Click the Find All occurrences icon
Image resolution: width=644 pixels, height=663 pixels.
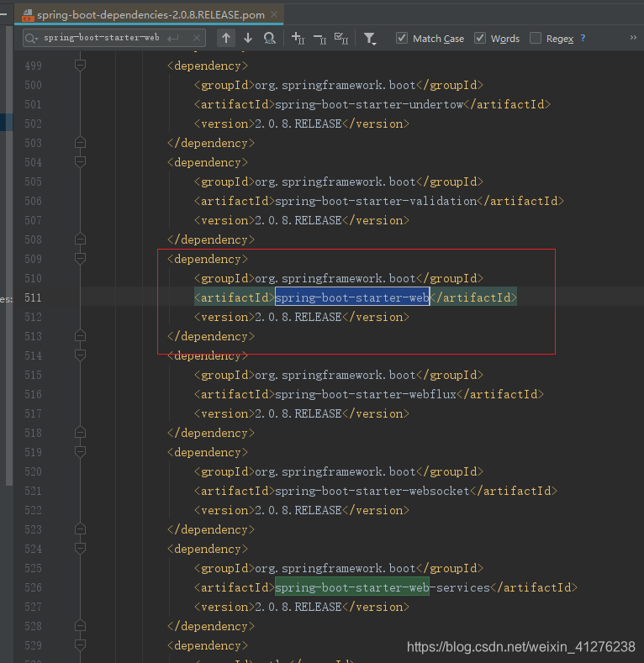(x=270, y=38)
